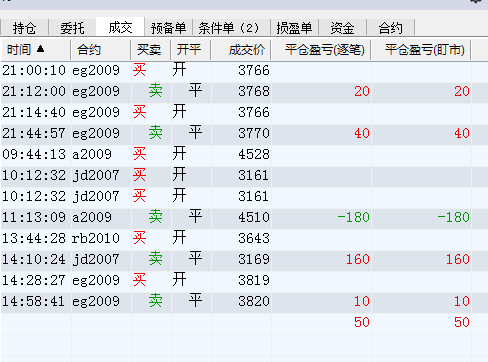This screenshot has width=488, height=362.
Task: Click the 平仓盈亏(逐笔) column header
Action: 321,50
